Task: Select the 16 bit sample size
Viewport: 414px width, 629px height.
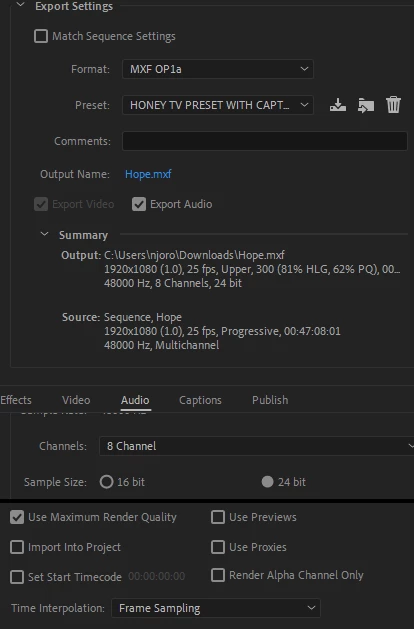Action: pos(107,482)
